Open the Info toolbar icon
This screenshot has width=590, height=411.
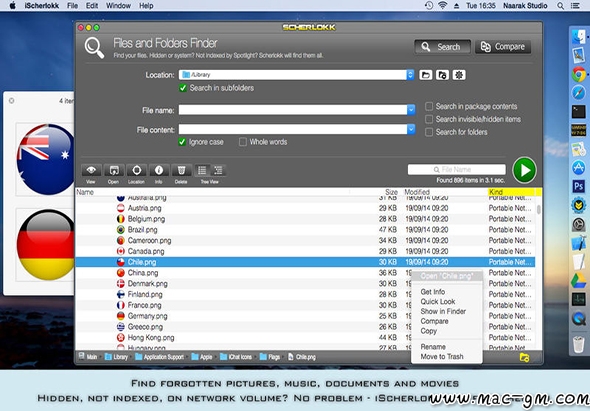click(x=159, y=170)
